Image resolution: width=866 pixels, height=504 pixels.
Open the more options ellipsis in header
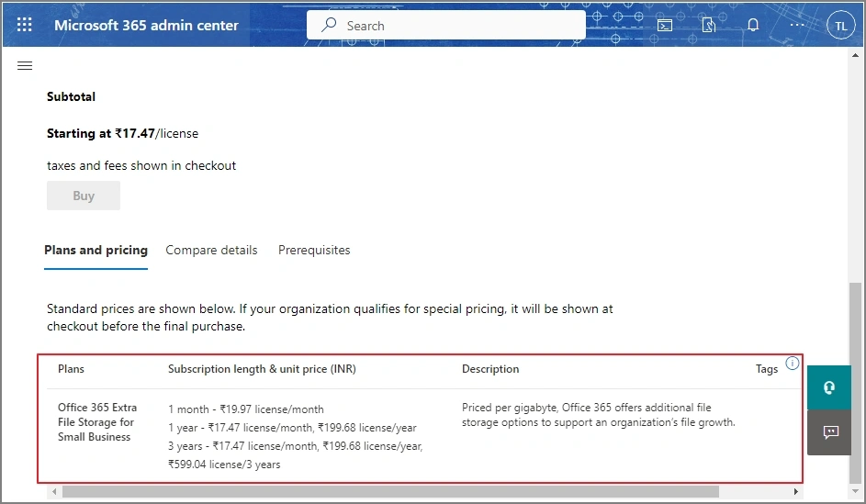(797, 26)
